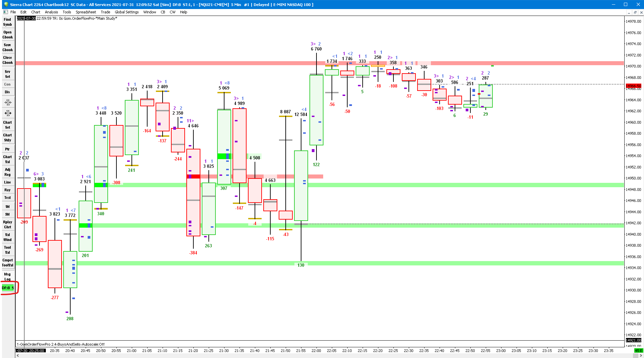Close the chartbook with Close Cbook
Viewport: 644px width, 358px height.
click(x=8, y=60)
